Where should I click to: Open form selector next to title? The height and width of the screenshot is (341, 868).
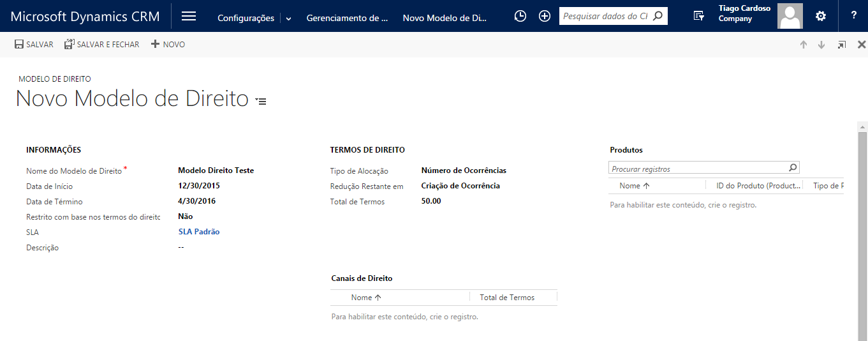[x=261, y=101]
